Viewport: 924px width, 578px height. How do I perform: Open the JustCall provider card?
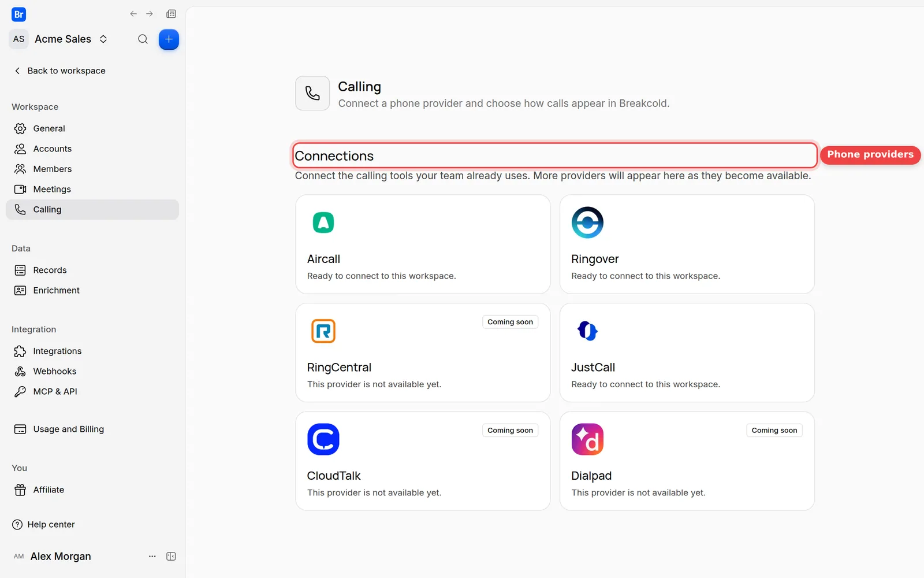(687, 353)
